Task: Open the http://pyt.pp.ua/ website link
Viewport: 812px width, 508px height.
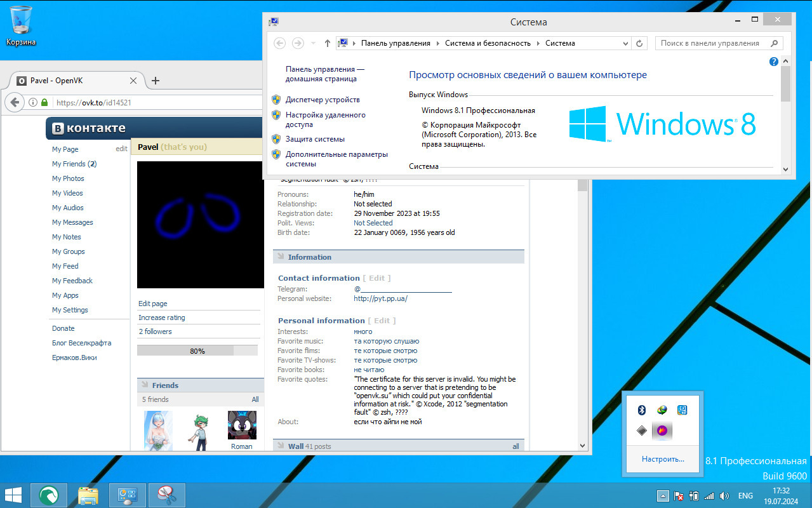Action: pos(380,298)
